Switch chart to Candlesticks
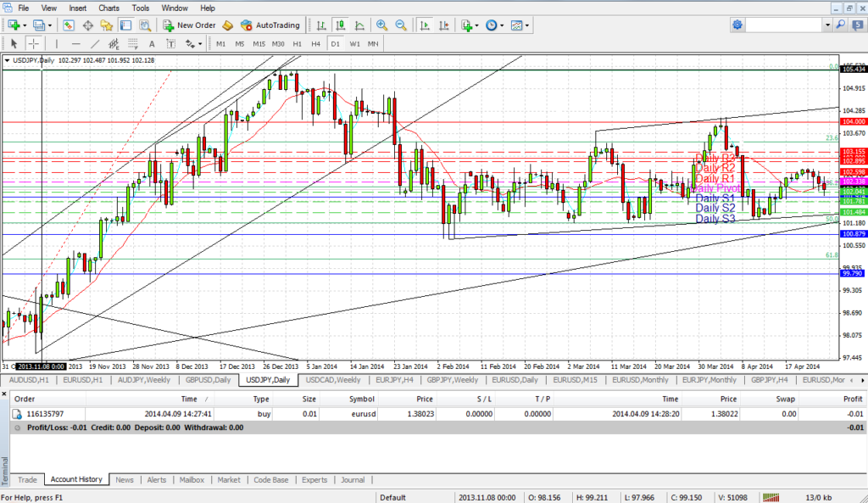 tap(341, 25)
